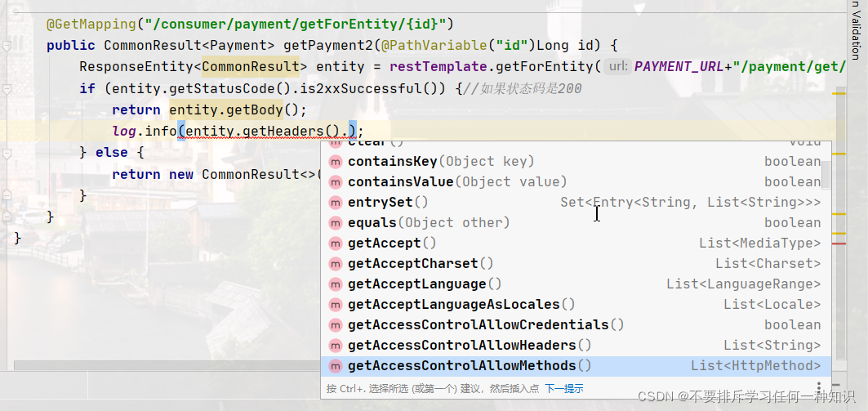Click List<HttpMethod> return type label

tap(755, 366)
